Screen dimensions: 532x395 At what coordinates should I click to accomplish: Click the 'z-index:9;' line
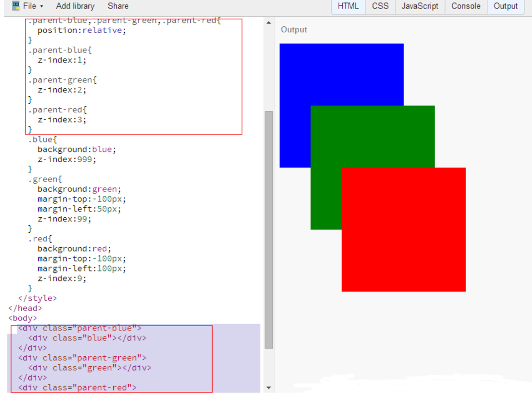[62, 279]
